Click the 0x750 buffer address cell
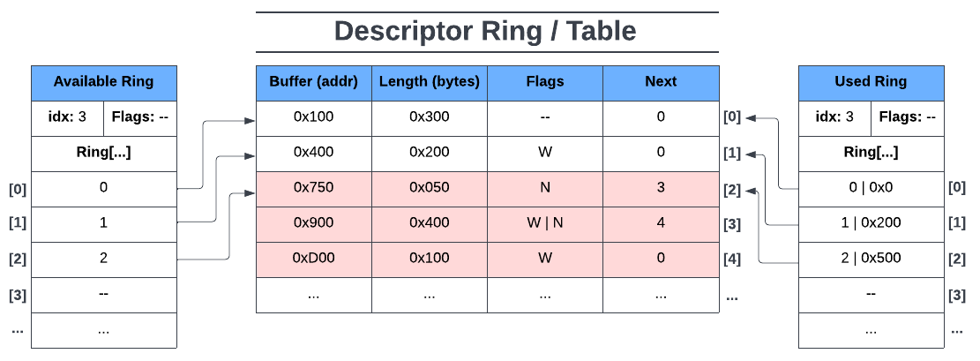 pos(313,188)
